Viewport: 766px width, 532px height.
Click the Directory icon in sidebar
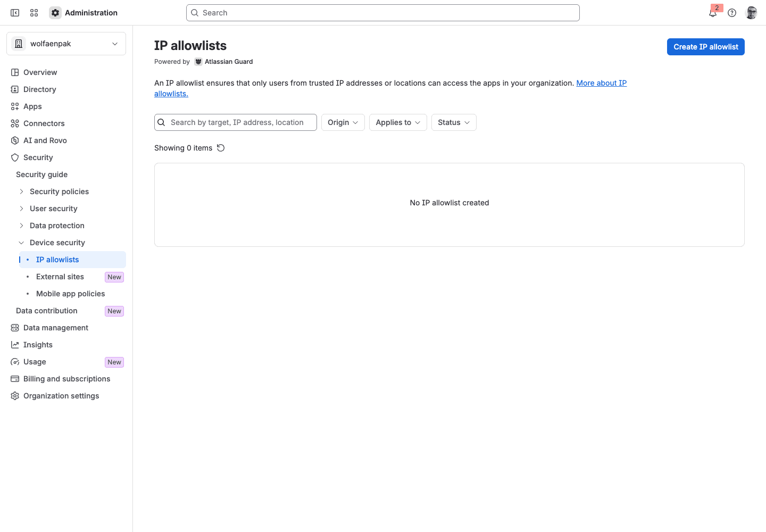coord(15,89)
